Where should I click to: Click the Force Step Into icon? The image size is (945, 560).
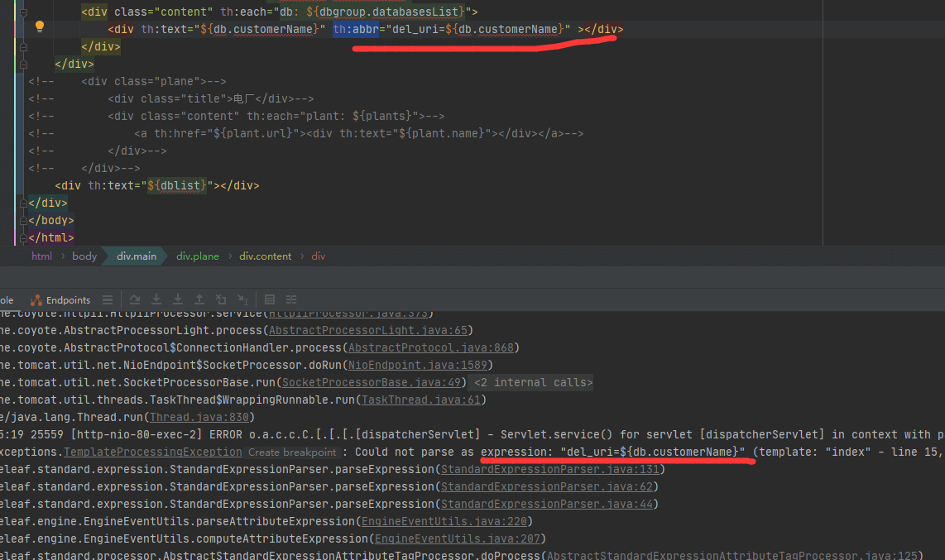click(178, 299)
